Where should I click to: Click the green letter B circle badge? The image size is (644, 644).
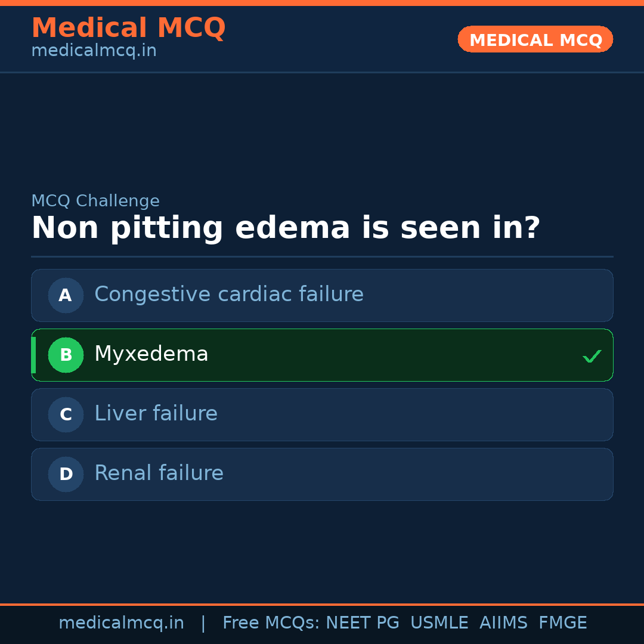(66, 355)
